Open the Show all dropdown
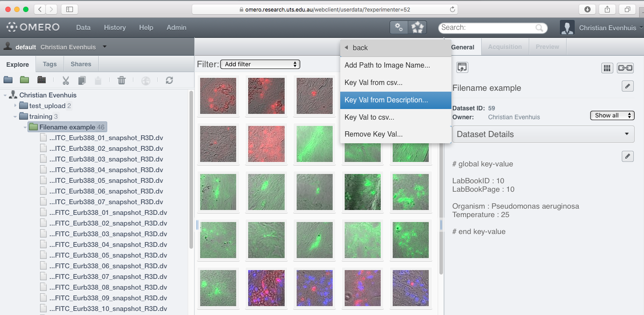 [612, 116]
